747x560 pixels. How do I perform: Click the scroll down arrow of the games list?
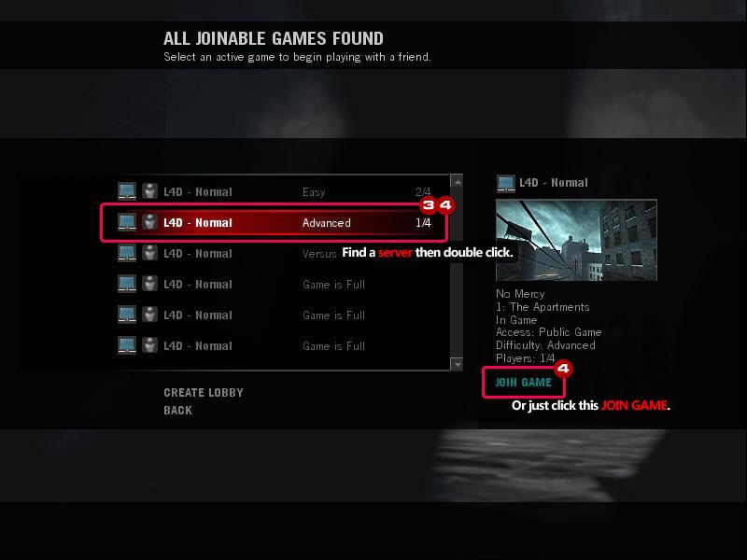[457, 365]
